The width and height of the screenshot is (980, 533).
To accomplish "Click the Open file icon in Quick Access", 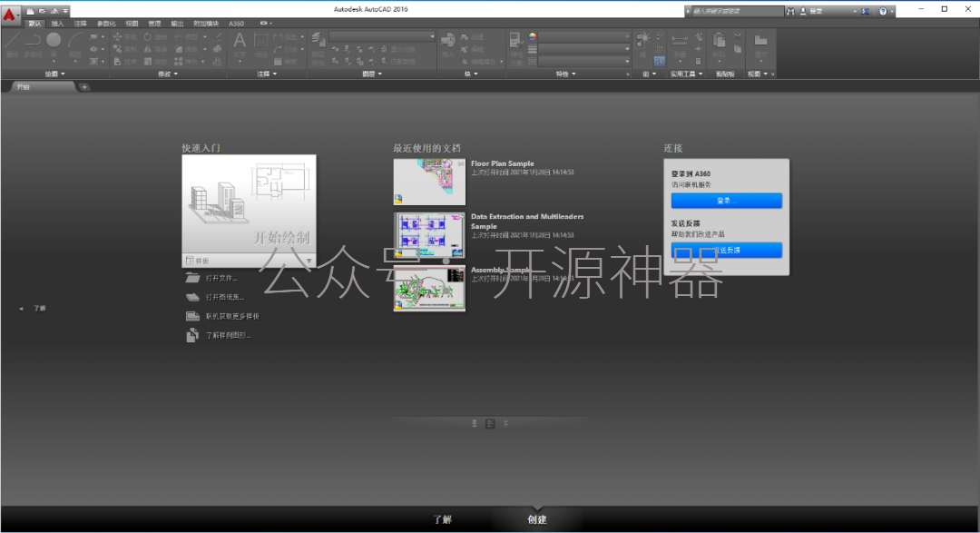I will [x=42, y=11].
